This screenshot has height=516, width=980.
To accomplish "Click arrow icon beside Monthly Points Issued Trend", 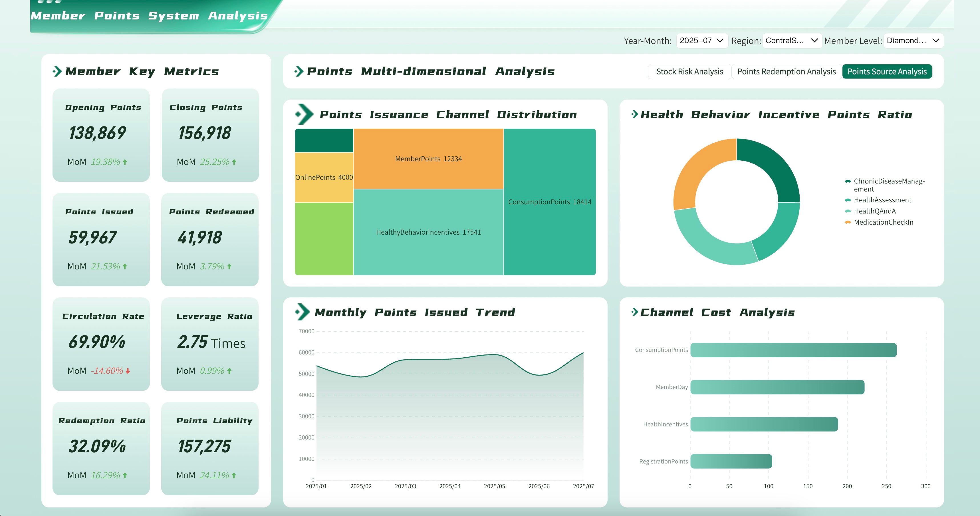I will coord(303,312).
